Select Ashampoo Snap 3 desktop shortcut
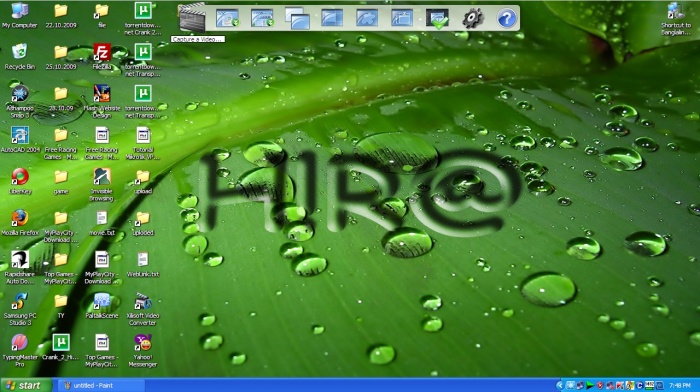700x392 pixels. [x=19, y=102]
